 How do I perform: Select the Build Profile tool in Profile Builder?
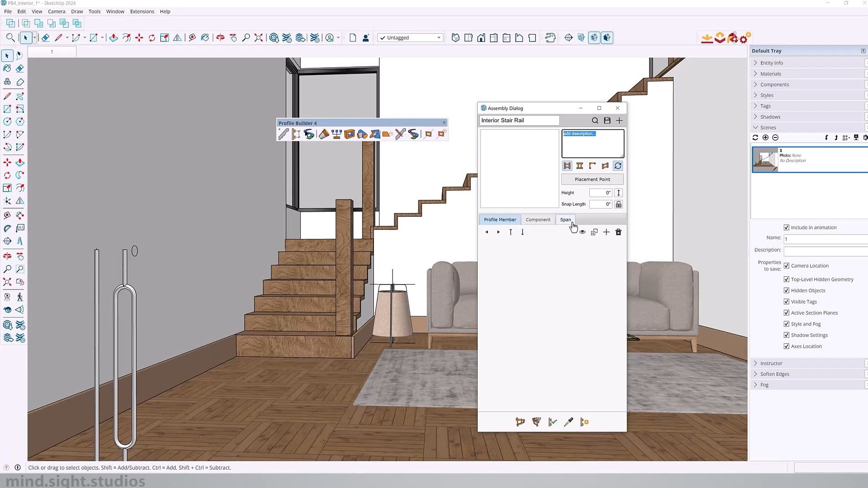click(282, 133)
